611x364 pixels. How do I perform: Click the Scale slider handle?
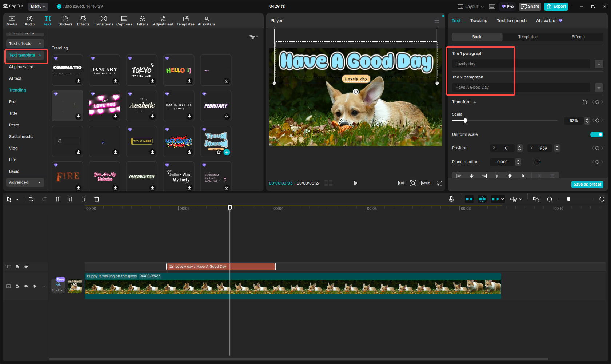click(465, 121)
